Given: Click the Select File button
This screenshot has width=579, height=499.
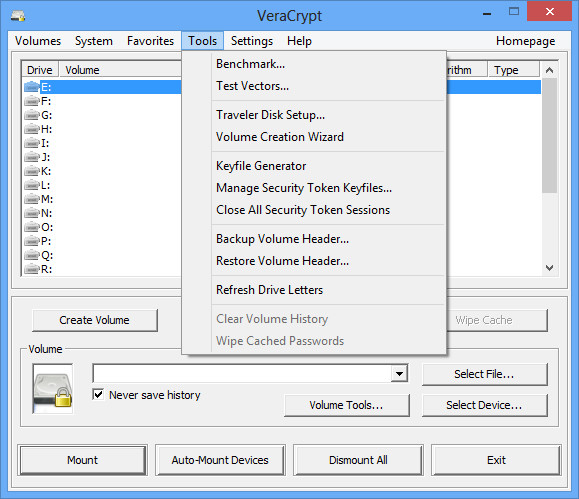Looking at the screenshot, I should [484, 374].
